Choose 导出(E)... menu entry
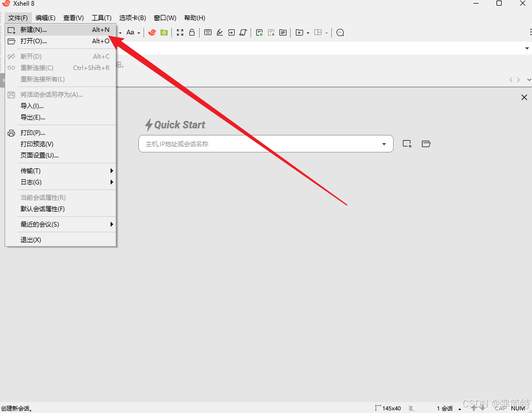This screenshot has width=532, height=413. pyautogui.click(x=60, y=117)
